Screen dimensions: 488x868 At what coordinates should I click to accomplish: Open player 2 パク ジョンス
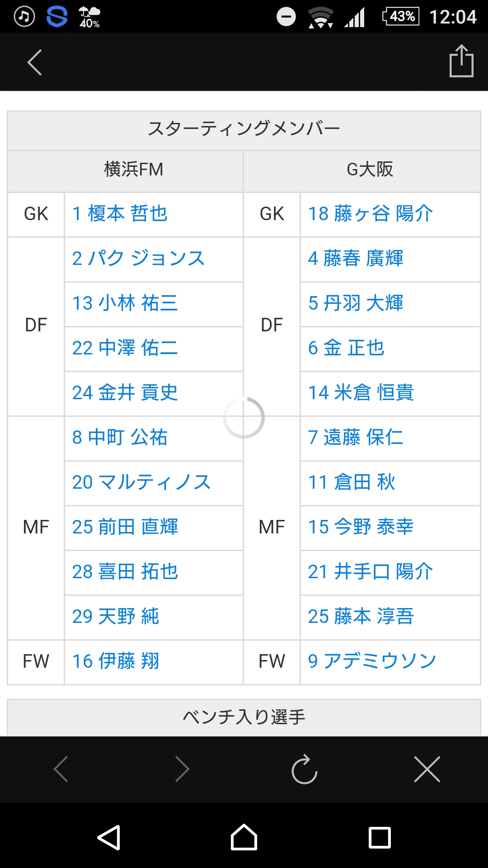click(x=138, y=259)
